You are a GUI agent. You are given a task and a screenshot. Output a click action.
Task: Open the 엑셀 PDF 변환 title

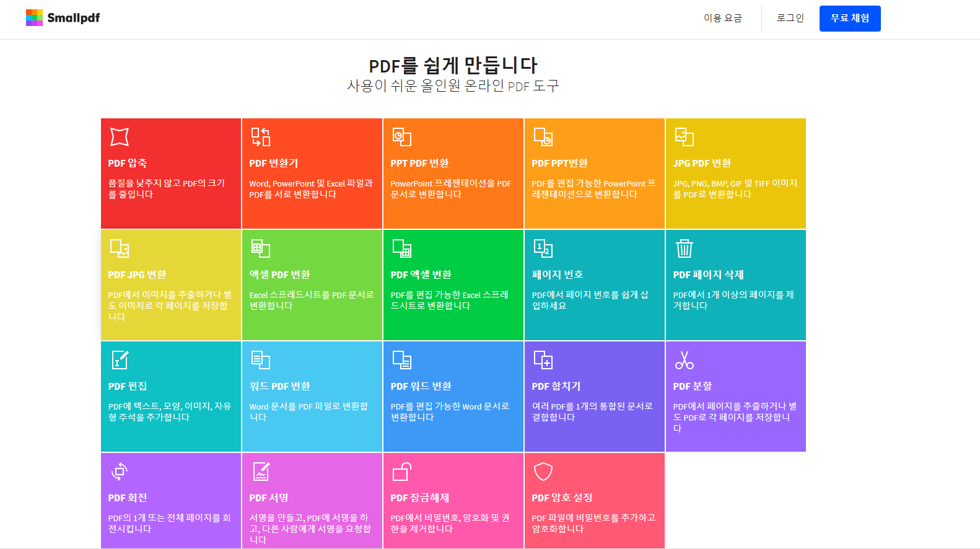click(x=280, y=274)
